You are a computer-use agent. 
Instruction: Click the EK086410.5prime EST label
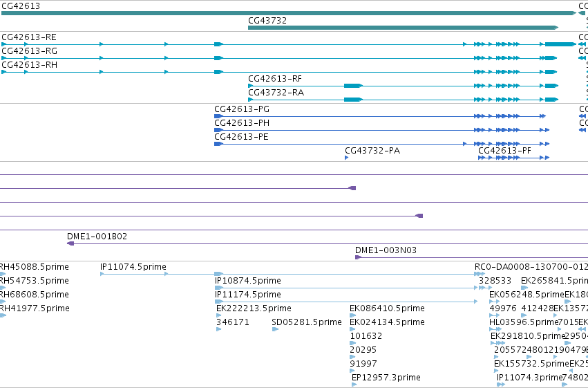pos(387,308)
